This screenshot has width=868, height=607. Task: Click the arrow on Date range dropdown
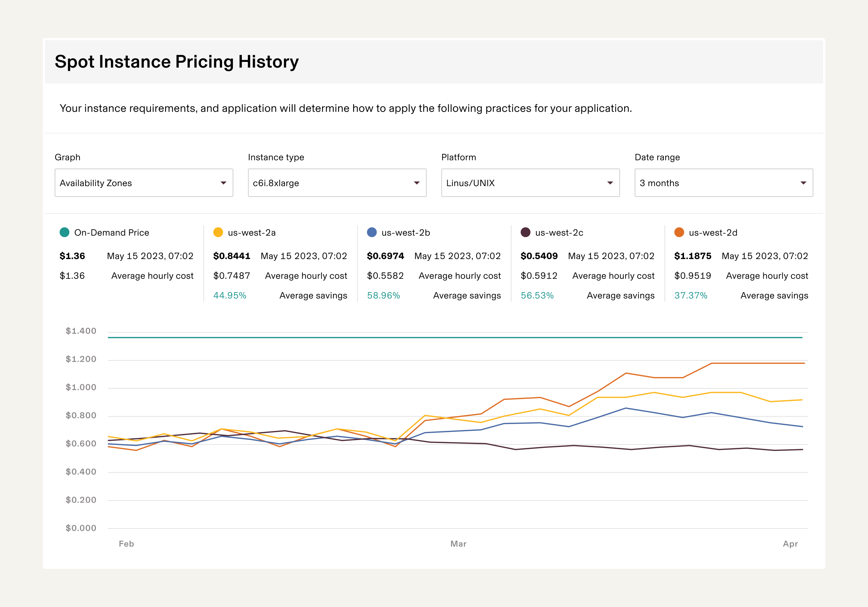[803, 183]
